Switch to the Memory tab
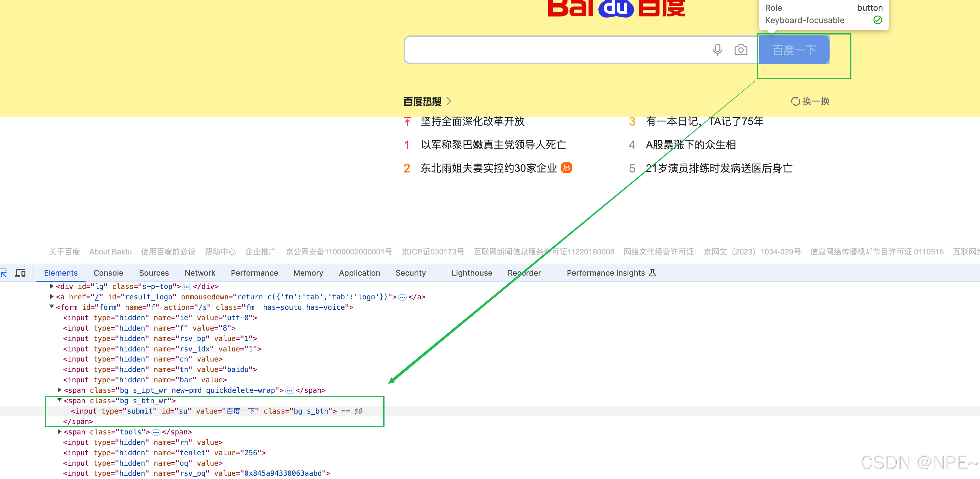 [x=308, y=273]
